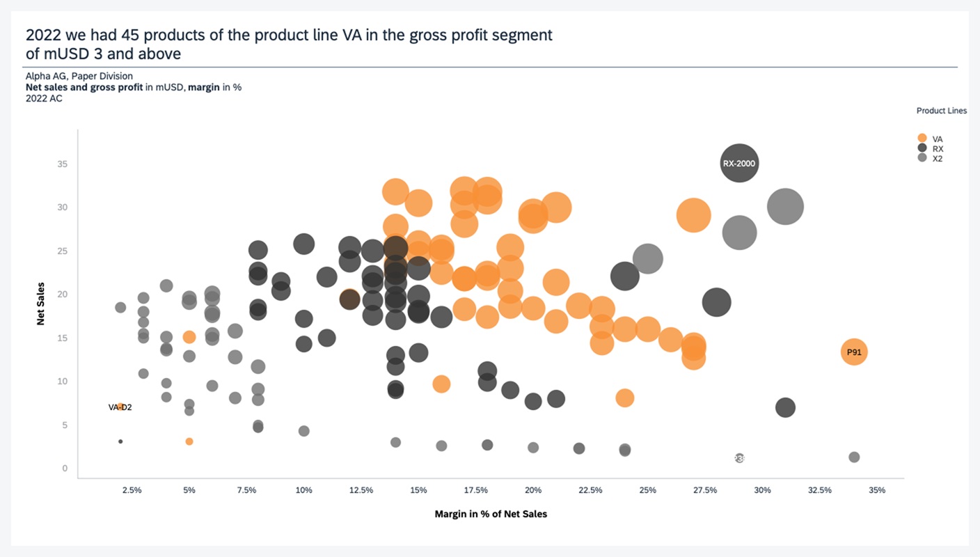Click the small VA-D2 data point
Viewport: 980px width, 557px height.
[120, 407]
